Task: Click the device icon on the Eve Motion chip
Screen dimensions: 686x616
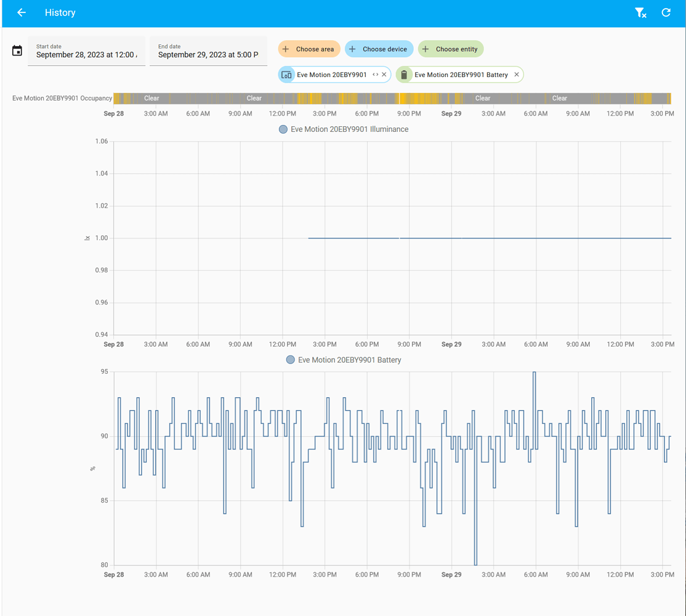Action: 286,74
